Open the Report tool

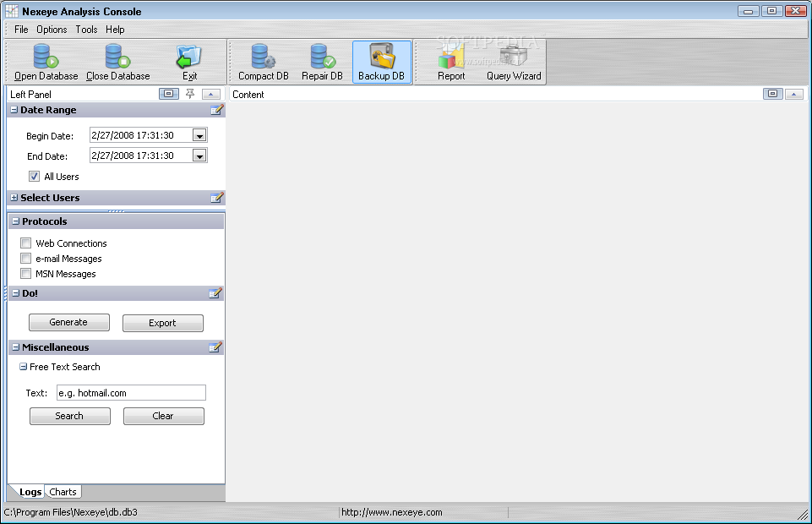(x=451, y=63)
